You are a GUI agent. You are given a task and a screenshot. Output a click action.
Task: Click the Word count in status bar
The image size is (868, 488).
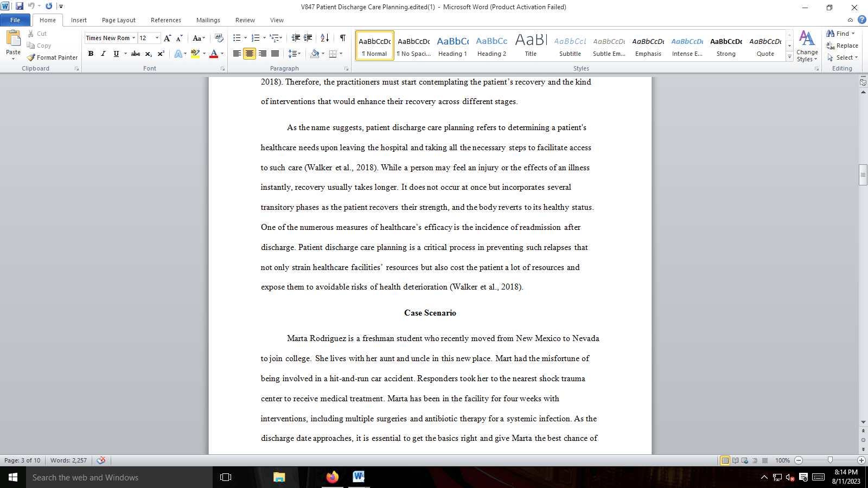pos(68,460)
